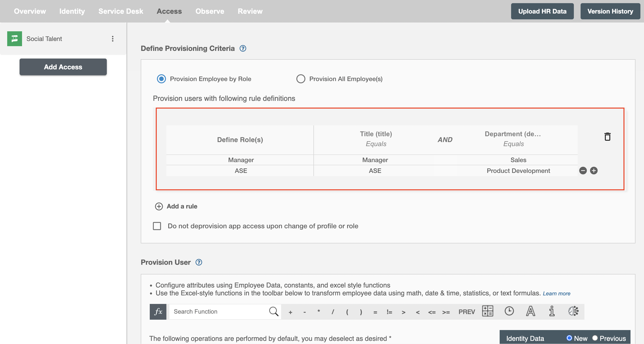Click Add a rule link
This screenshot has height=344, width=644.
point(176,206)
